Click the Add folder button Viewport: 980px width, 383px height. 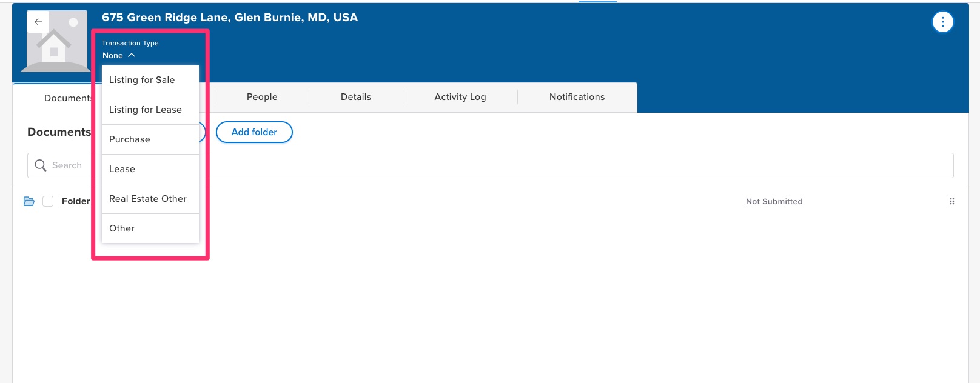[x=254, y=132]
